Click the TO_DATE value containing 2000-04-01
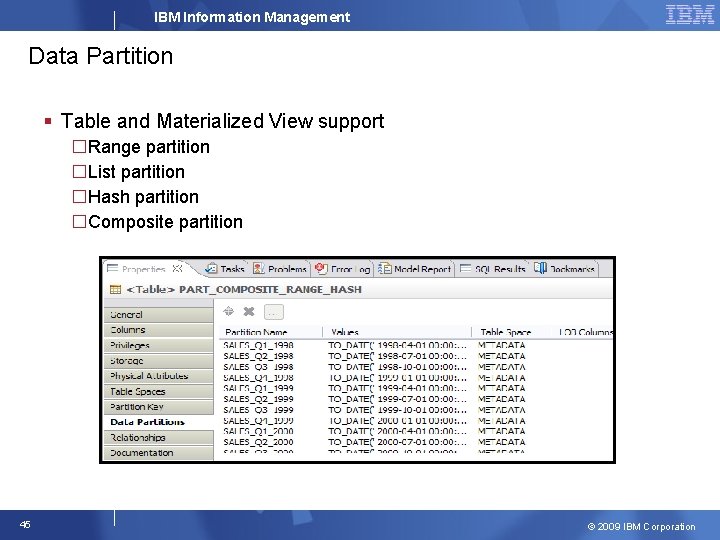The height and width of the screenshot is (540, 720). 397,431
